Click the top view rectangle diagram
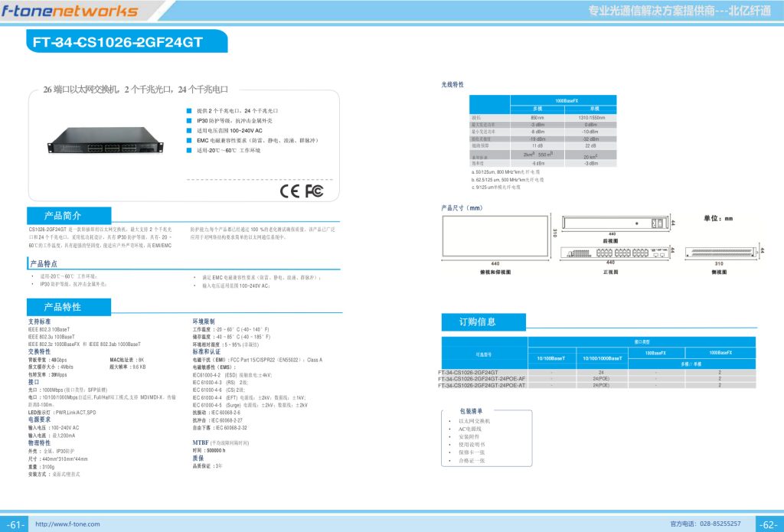 pos(495,237)
